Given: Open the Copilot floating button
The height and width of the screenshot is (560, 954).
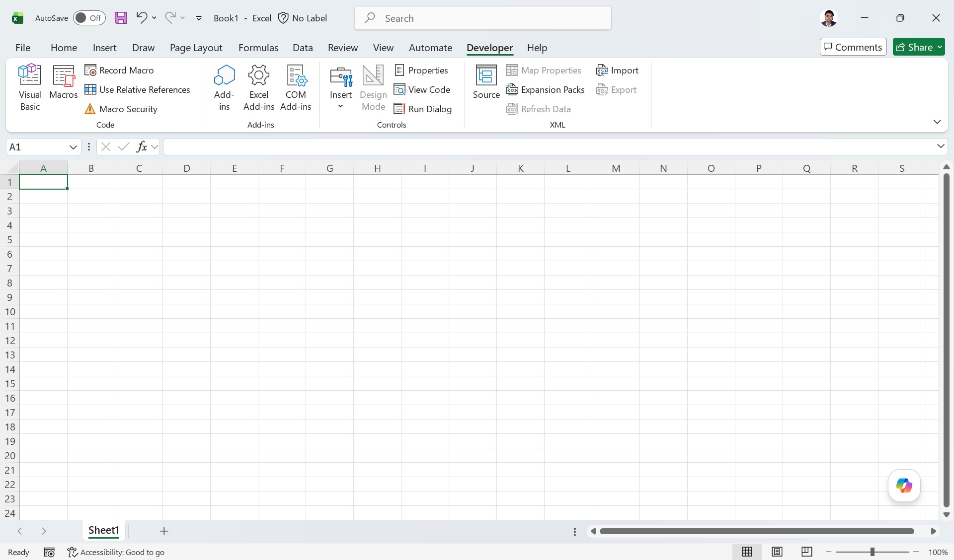Looking at the screenshot, I should click(x=904, y=485).
